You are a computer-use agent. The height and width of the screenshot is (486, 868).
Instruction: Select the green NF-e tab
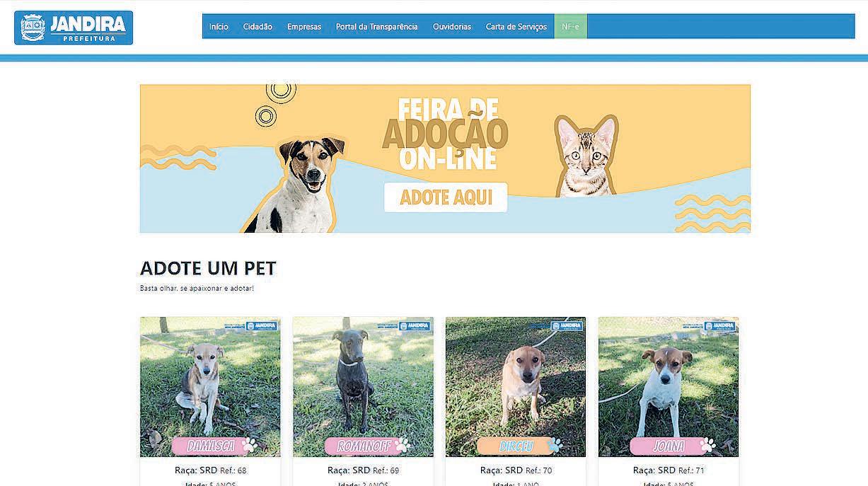[570, 27]
